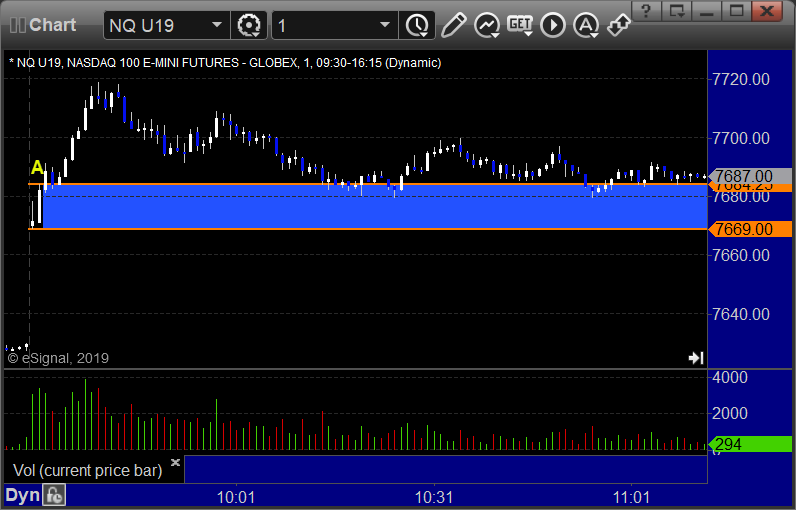Click the Dyn mode label

(x=22, y=495)
